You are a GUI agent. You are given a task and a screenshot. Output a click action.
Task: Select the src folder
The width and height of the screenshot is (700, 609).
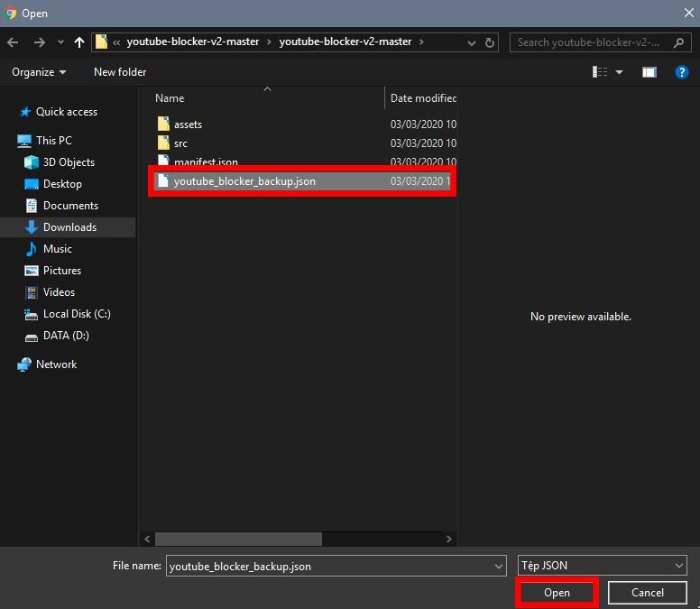click(180, 143)
